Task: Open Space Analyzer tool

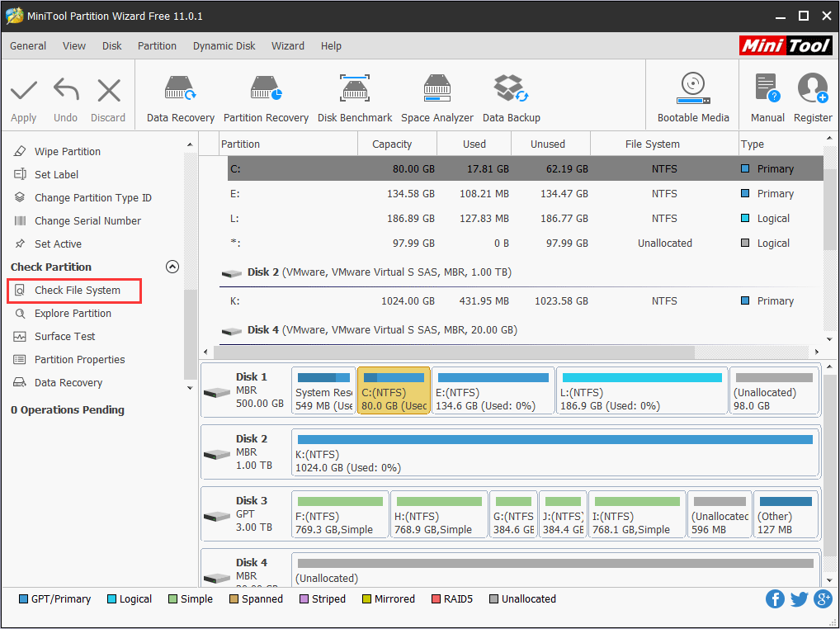Action: pos(437,100)
